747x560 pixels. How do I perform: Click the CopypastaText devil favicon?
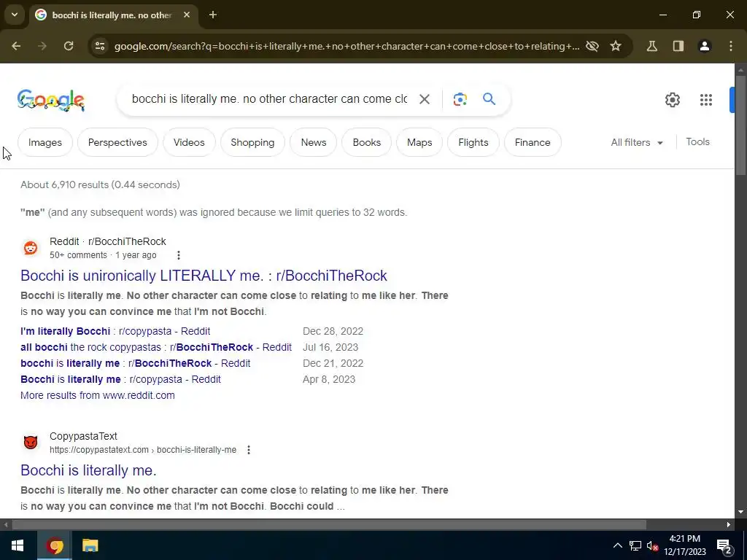coord(31,443)
